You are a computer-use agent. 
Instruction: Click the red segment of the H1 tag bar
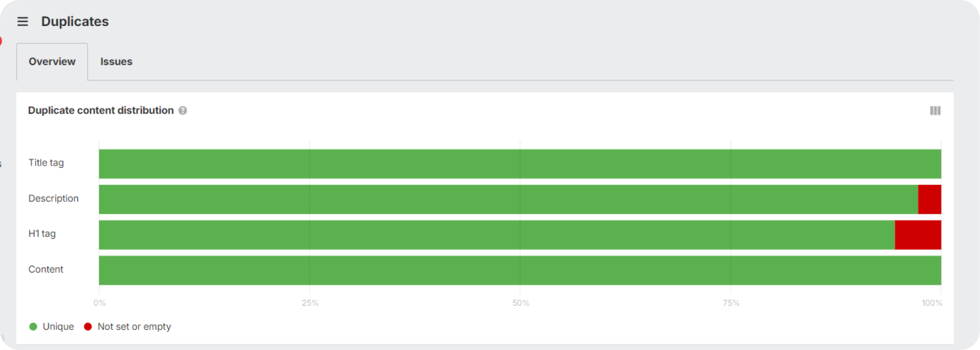click(x=918, y=235)
